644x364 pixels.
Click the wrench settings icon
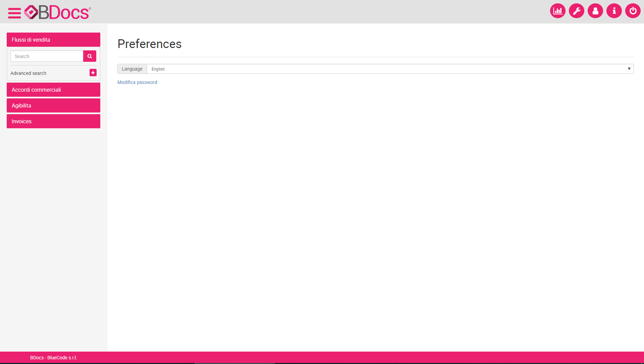coord(576,11)
